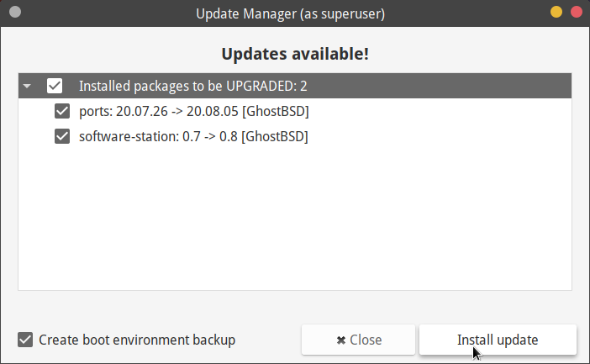Uncheck the ports package checkbox
Viewport: 590px width, 364px height.
61,111
